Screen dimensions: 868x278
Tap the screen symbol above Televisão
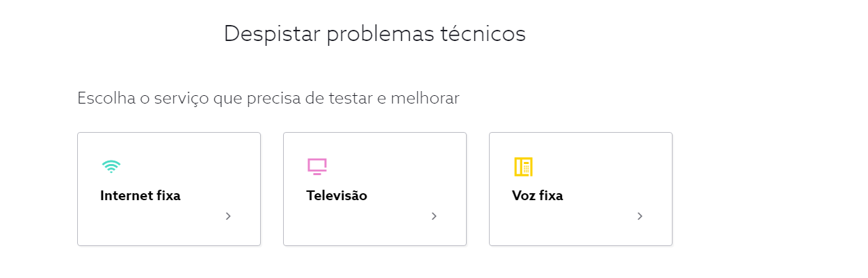pos(317,167)
